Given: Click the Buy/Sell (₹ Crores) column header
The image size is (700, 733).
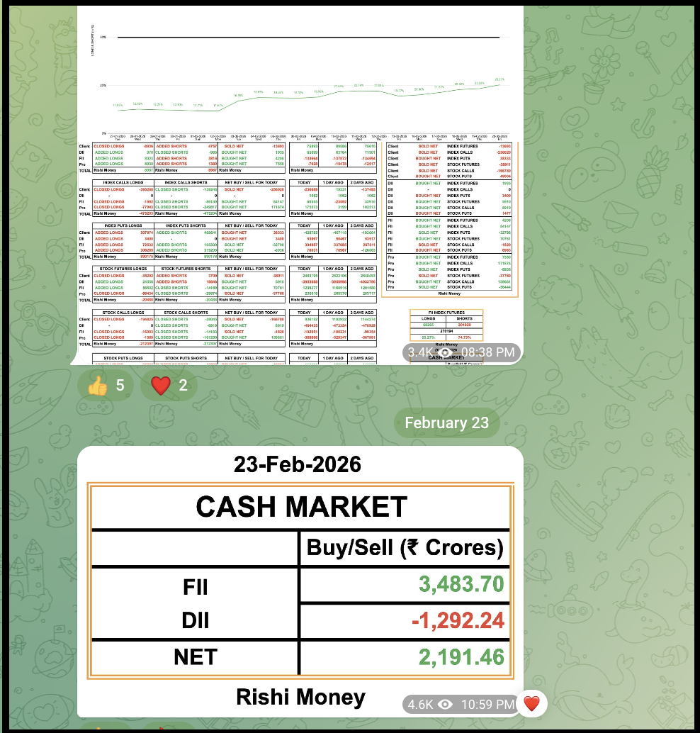Looking at the screenshot, I should point(405,547).
